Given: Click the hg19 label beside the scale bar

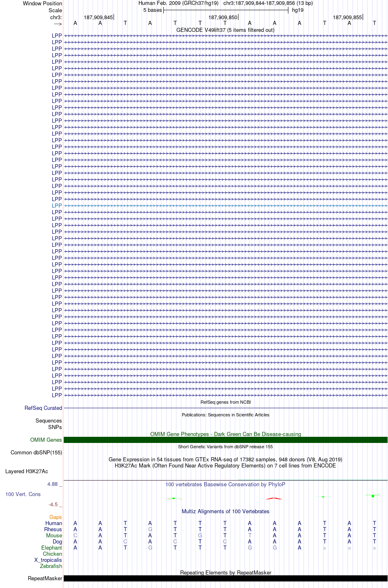Looking at the screenshot, I should [298, 10].
